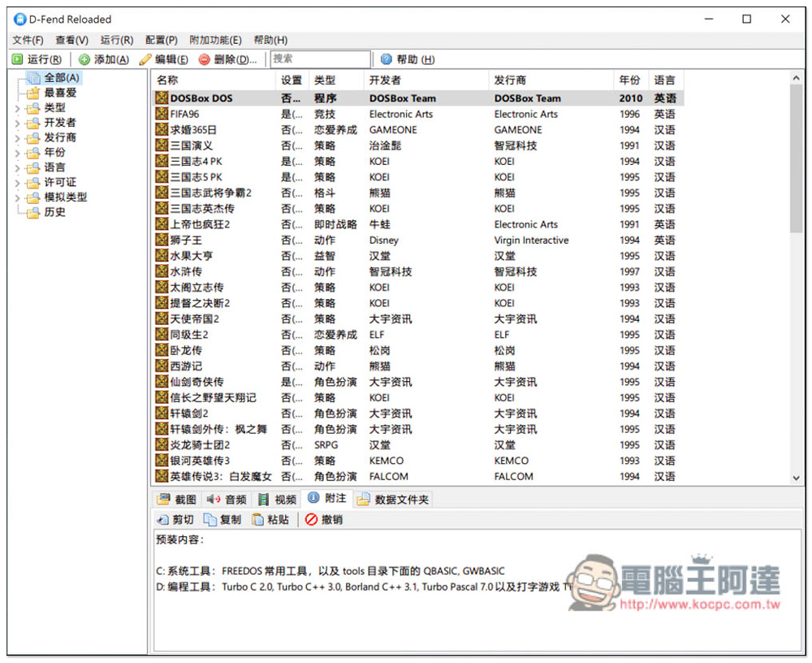This screenshot has width=812, height=663.
Task: Select the 最喜爱 folder in the tree
Action: [60, 93]
